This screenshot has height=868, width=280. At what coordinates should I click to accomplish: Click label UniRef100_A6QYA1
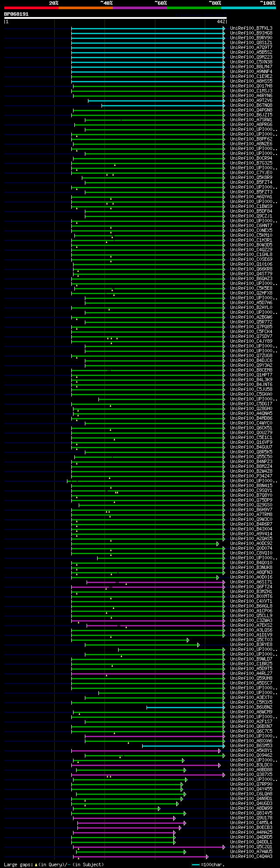point(251,197)
